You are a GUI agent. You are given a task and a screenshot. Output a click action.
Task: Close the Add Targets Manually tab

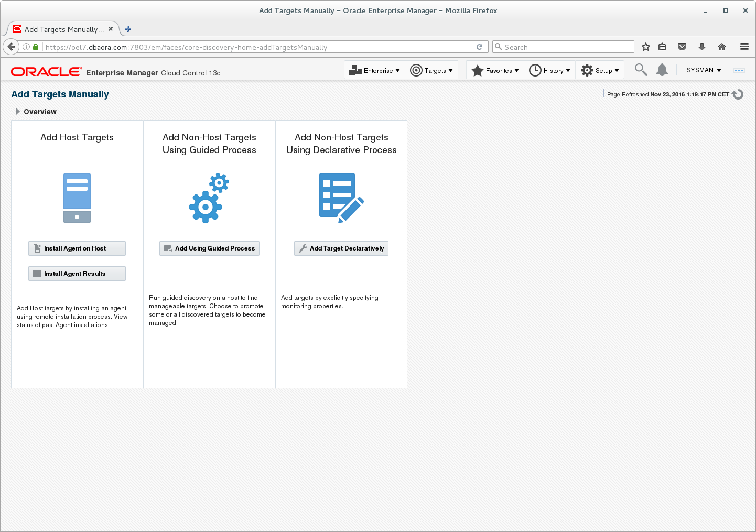[x=111, y=29]
